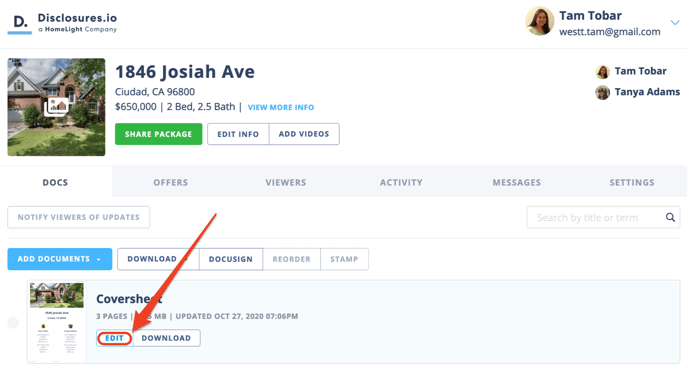Viewport: 687px width, 375px height.
Task: Switch to the SETTINGS tab
Action: [632, 182]
